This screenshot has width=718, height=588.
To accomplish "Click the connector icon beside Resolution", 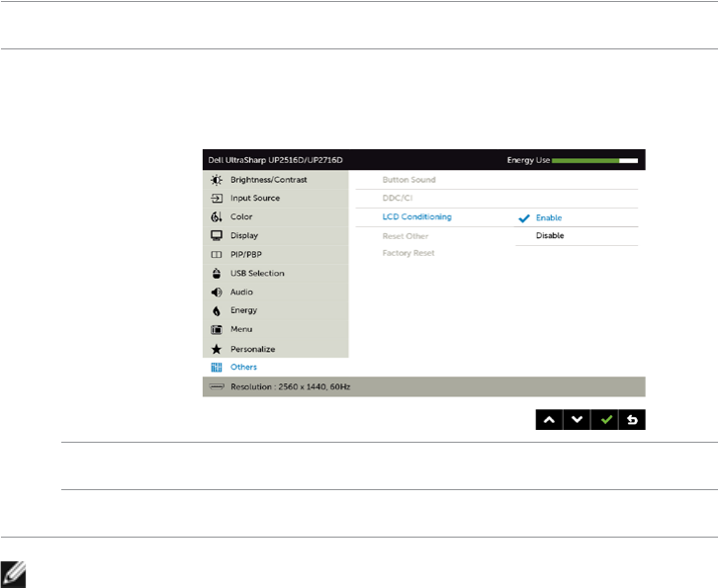I will (217, 386).
